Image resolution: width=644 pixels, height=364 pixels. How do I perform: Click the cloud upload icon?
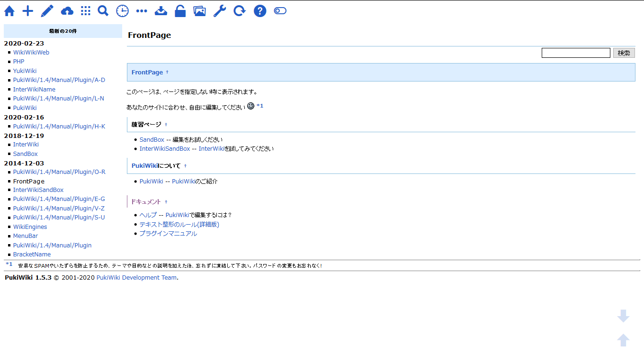point(67,11)
